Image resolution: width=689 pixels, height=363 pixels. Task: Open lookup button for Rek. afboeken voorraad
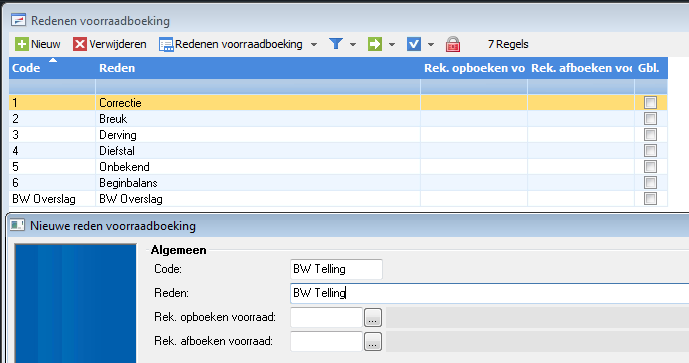click(x=373, y=341)
